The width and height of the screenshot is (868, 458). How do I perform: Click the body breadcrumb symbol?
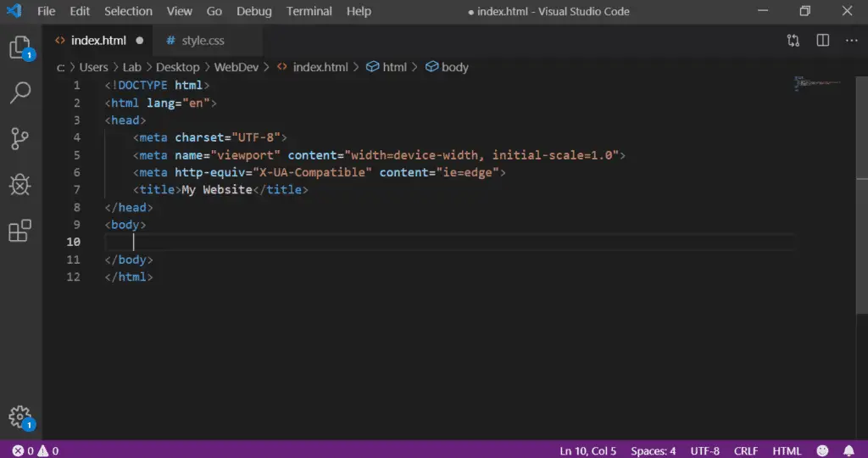pos(447,67)
